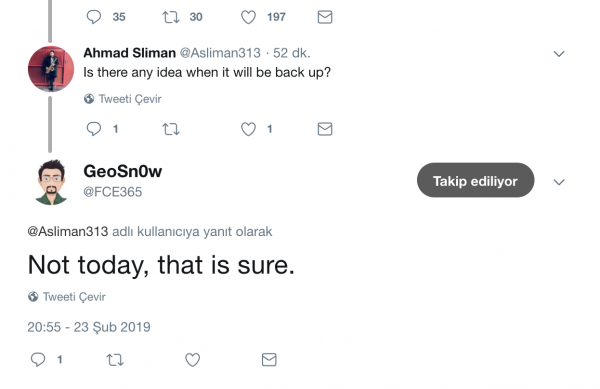Screen dimensions: 600x389
Task: Like GeoSn0w's "Not today" tweet
Action: [x=192, y=360]
